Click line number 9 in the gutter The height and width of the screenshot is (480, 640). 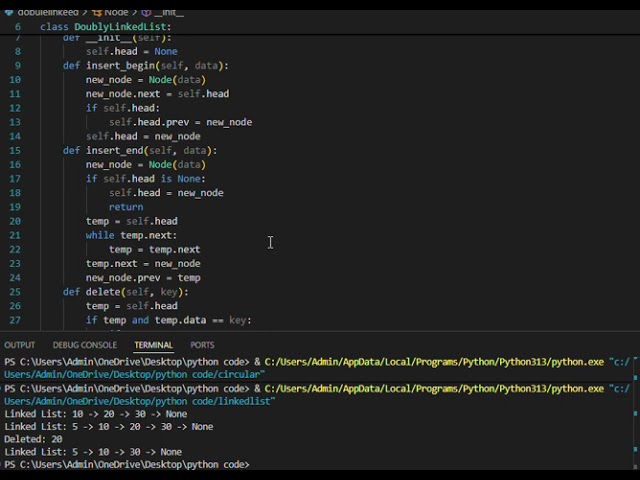coord(18,65)
